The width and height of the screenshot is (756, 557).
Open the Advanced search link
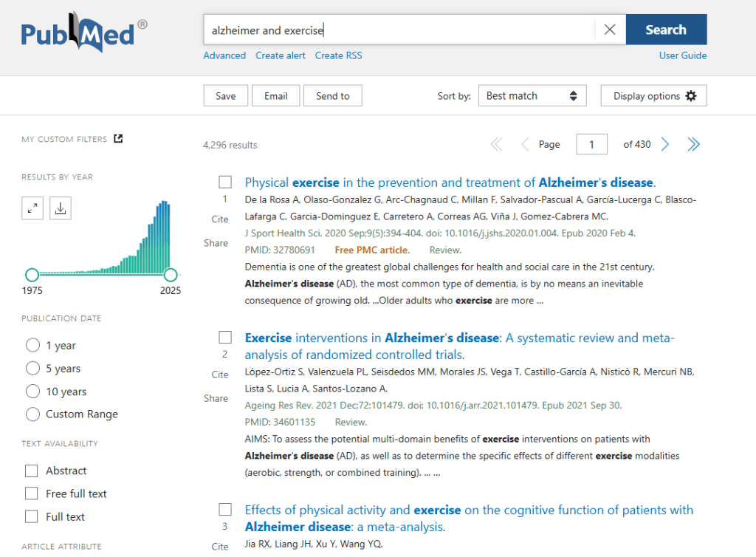coord(224,55)
